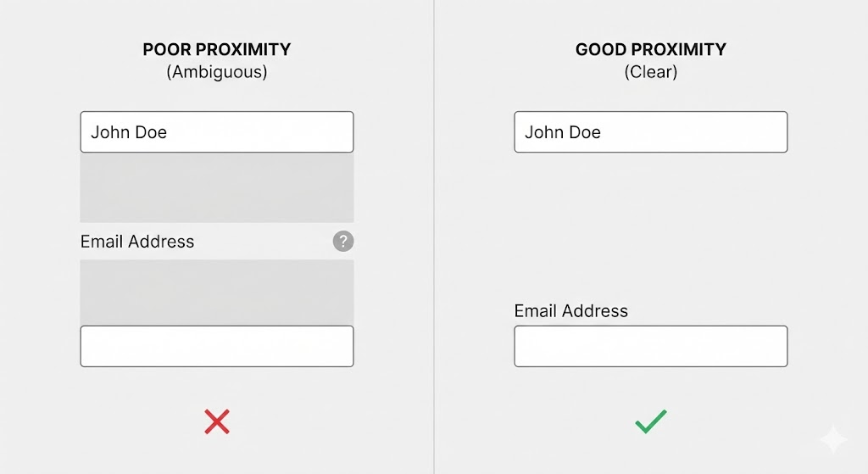Click the green checkmark icon
The width and height of the screenshot is (868, 474).
tap(651, 421)
